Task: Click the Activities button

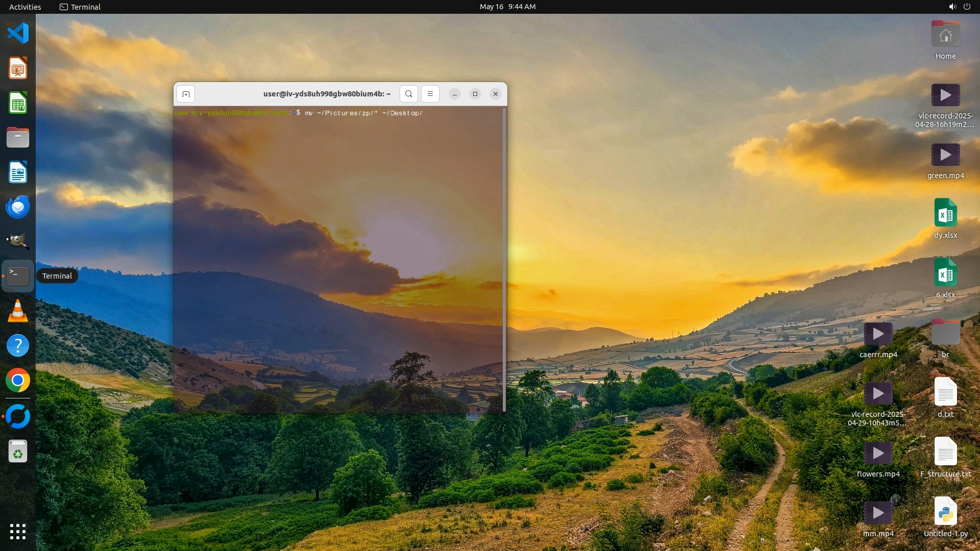Action: 25,7
